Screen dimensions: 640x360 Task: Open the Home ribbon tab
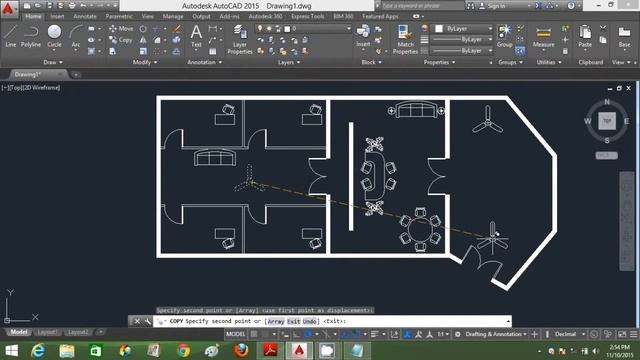pyautogui.click(x=33, y=16)
